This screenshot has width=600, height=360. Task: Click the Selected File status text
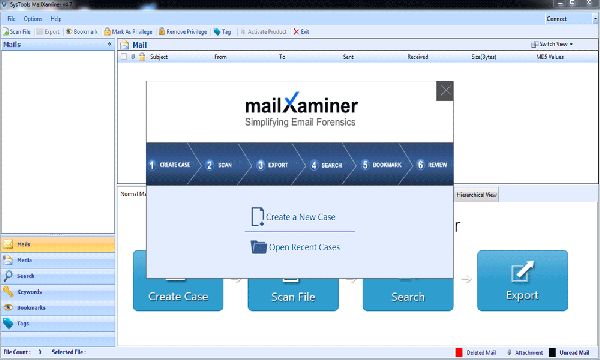tap(69, 352)
